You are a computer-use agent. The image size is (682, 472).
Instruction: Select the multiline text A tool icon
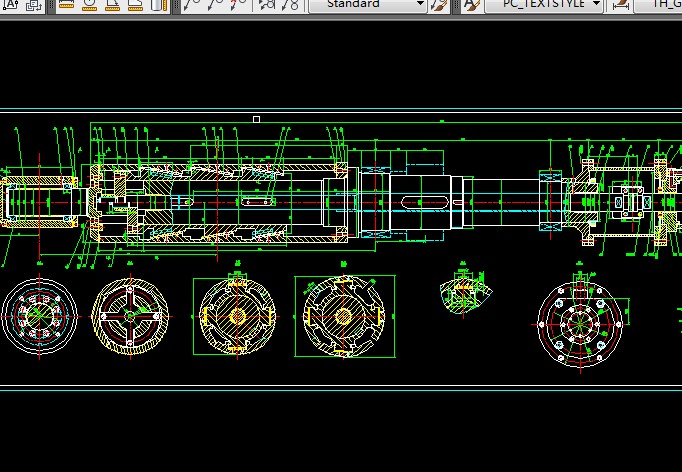click(10, 4)
